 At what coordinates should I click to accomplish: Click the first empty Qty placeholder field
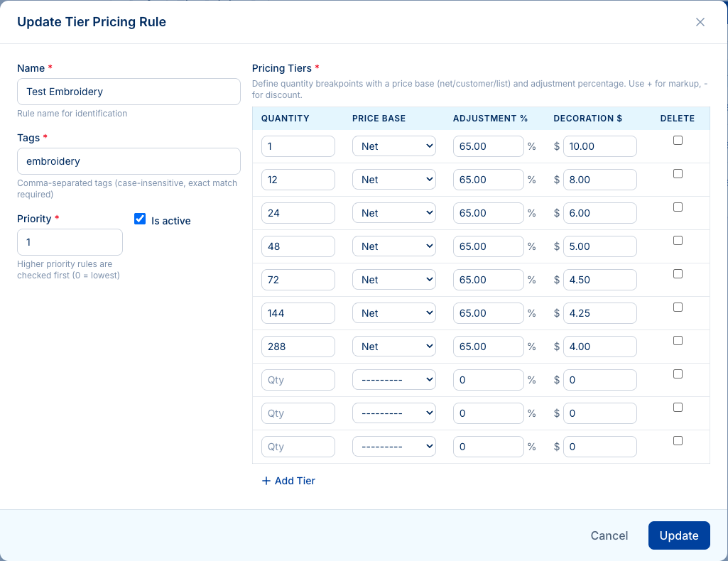[x=298, y=380]
